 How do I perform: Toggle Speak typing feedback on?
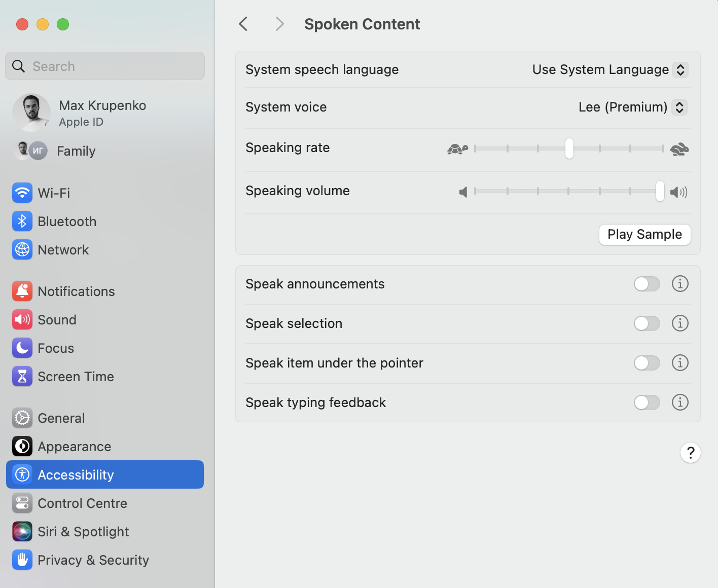point(647,402)
